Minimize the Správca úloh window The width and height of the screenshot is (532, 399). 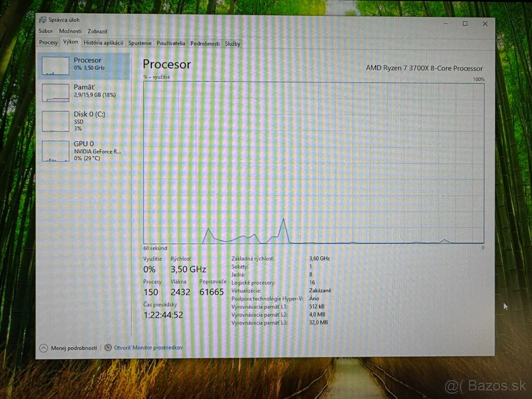point(445,24)
